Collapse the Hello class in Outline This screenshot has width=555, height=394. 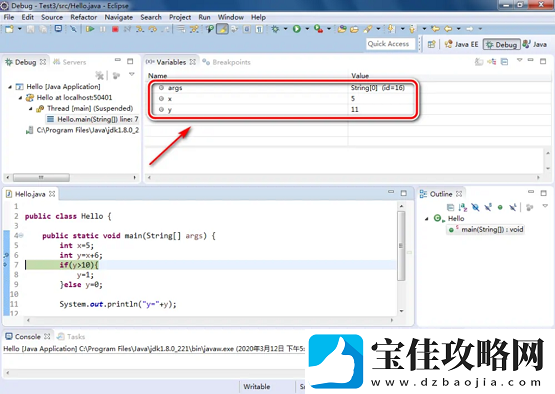[427, 219]
